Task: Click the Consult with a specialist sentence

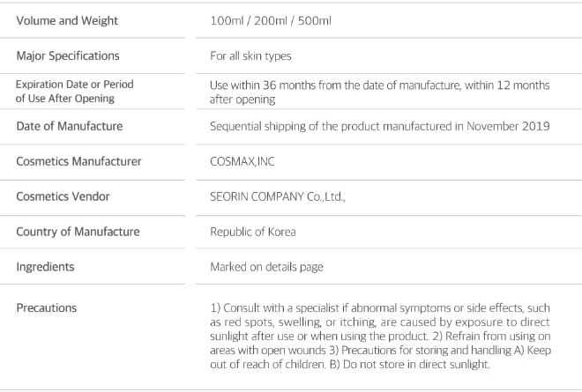Action: tap(380, 322)
